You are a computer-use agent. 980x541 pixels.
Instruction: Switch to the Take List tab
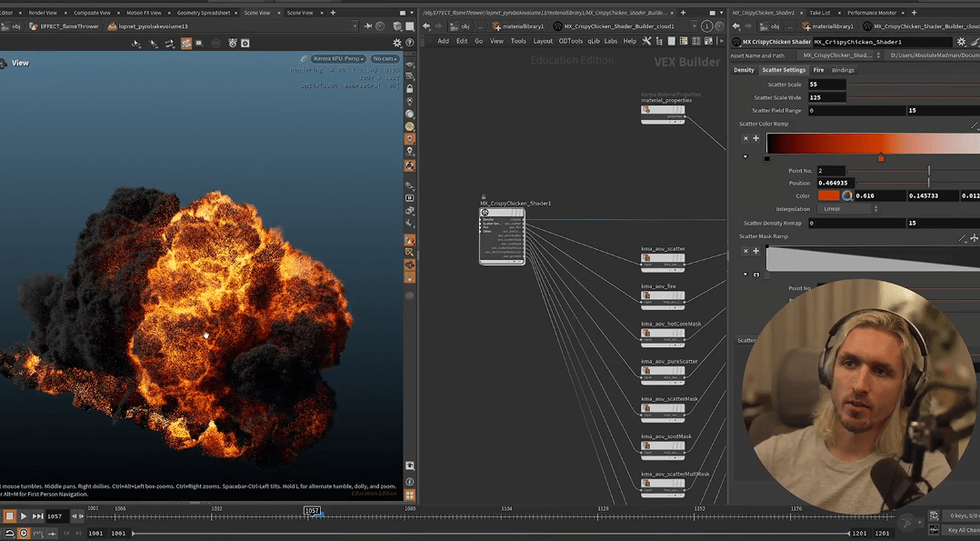(x=819, y=13)
